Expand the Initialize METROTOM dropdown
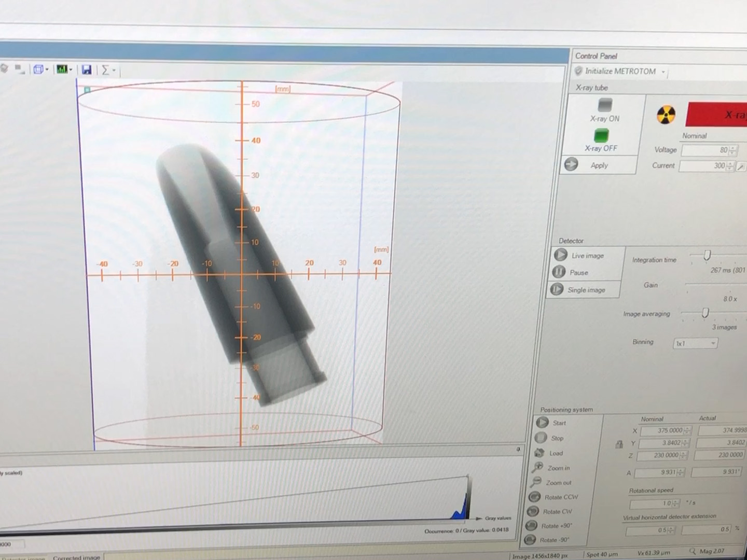The height and width of the screenshot is (560, 747). point(663,72)
